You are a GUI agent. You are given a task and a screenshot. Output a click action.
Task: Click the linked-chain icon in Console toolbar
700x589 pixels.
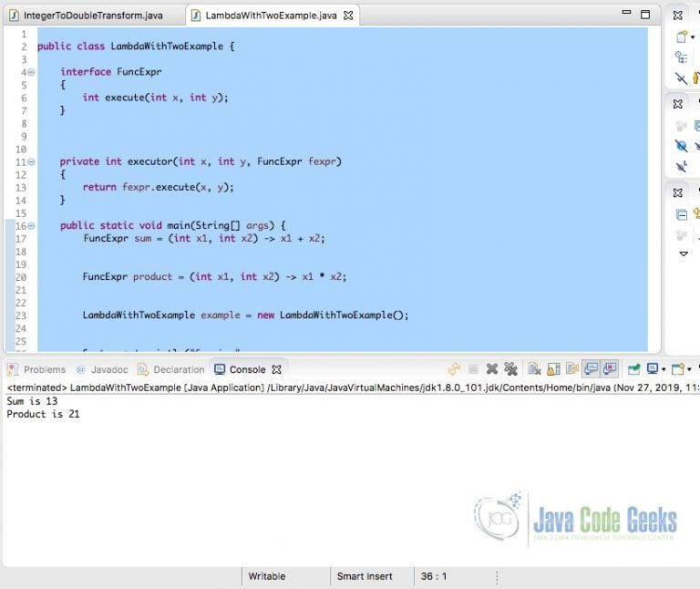(454, 369)
